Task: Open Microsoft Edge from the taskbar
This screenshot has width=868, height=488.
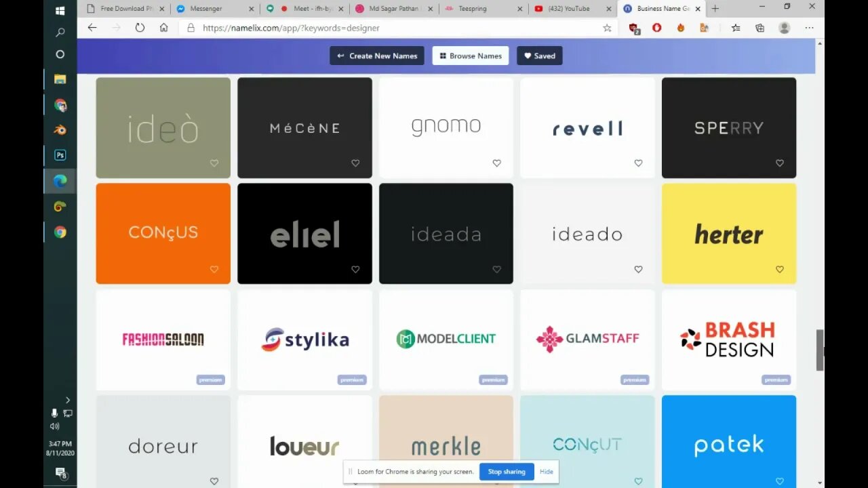Action: pyautogui.click(x=60, y=181)
